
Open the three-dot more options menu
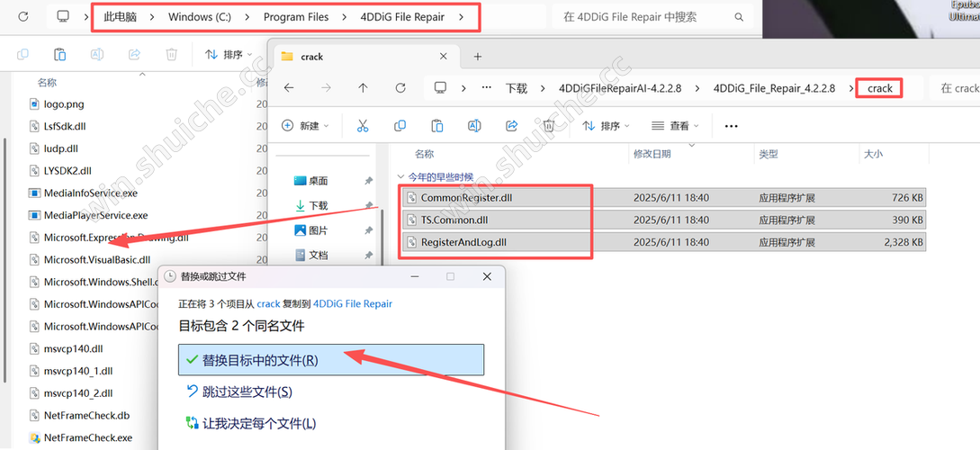731,126
